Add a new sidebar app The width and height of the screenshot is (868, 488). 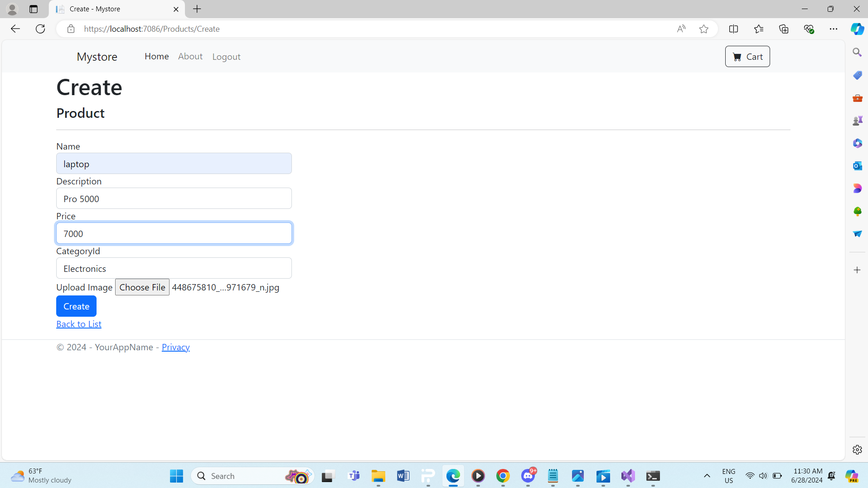point(857,270)
